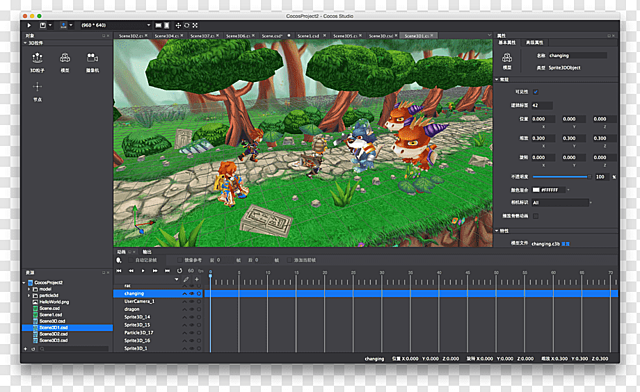Image resolution: width=640 pixels, height=392 pixels.
Task: Switch to the Scene3D4 document tab
Action: [x=167, y=36]
